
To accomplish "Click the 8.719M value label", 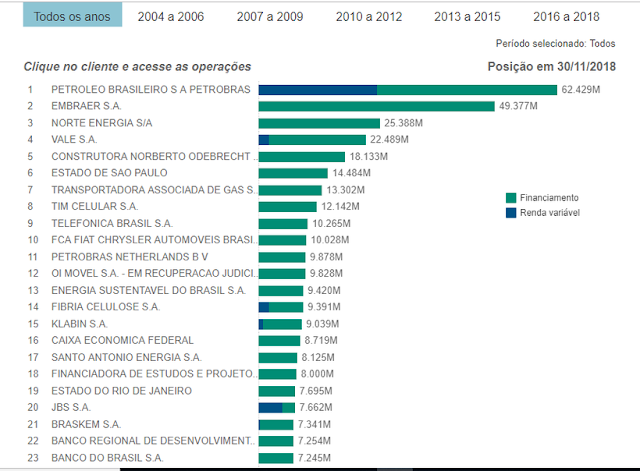I will [x=321, y=340].
